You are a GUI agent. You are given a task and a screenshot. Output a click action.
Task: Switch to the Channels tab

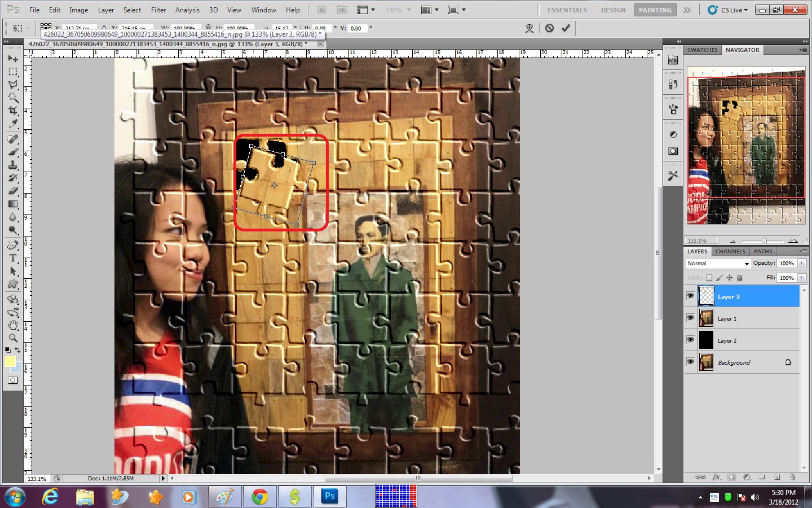pos(730,251)
